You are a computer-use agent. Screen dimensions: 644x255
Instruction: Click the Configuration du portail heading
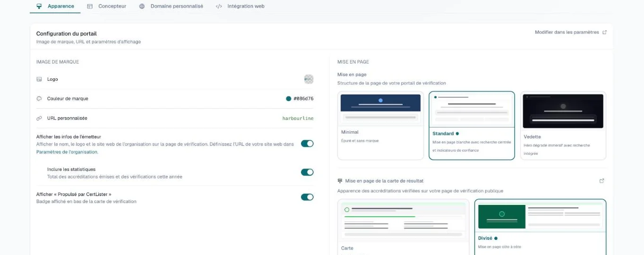[67, 34]
